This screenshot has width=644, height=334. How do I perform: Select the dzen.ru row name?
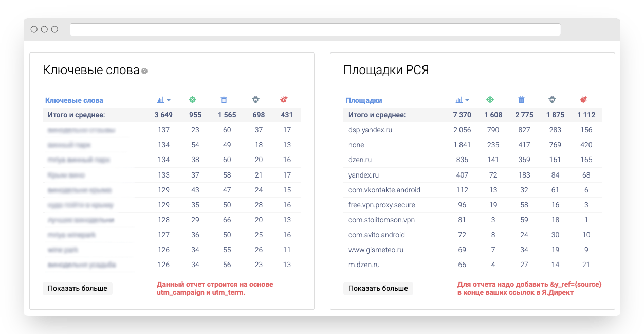point(360,160)
